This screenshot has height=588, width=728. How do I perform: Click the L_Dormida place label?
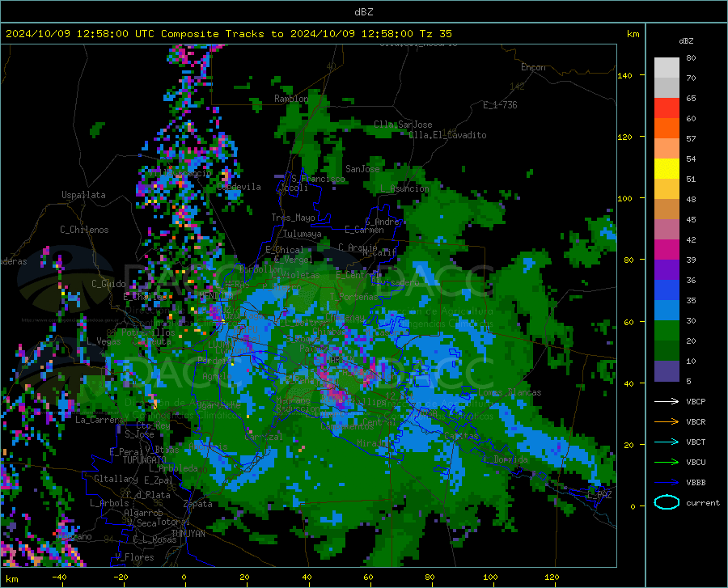point(506,459)
